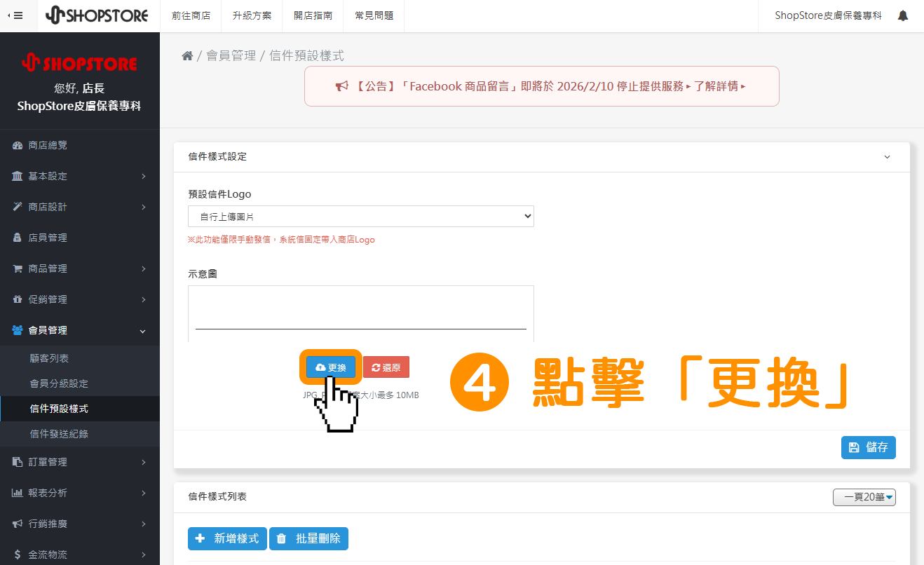The height and width of the screenshot is (565, 924).
Task: Click the notification bell icon
Action: click(x=903, y=15)
